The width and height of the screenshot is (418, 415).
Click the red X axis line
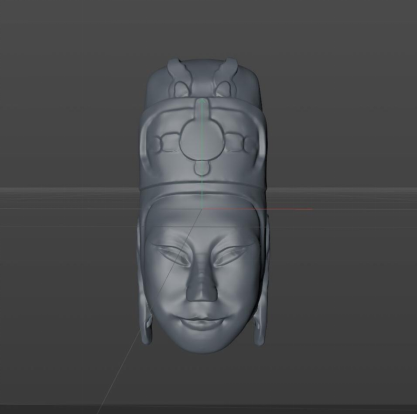point(257,209)
